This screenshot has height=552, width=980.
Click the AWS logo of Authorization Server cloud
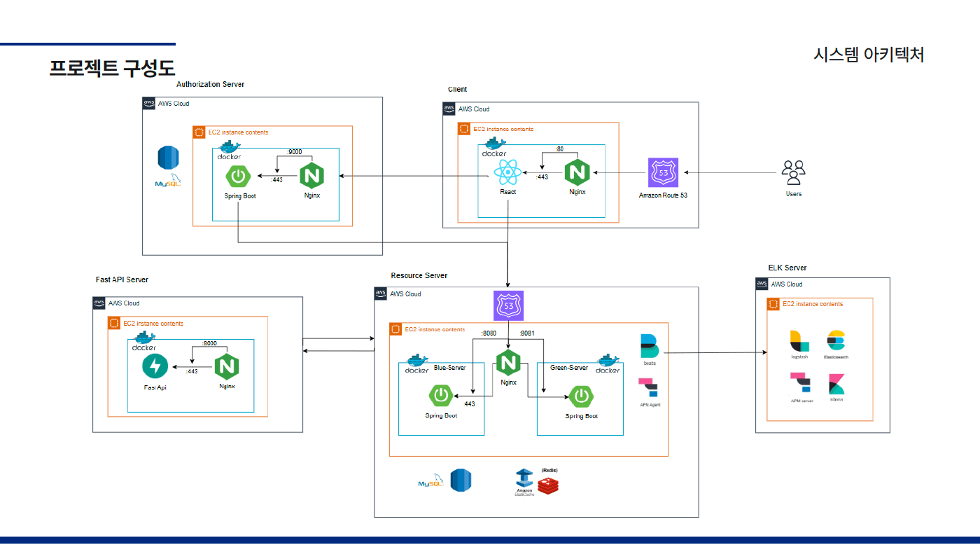(x=148, y=104)
